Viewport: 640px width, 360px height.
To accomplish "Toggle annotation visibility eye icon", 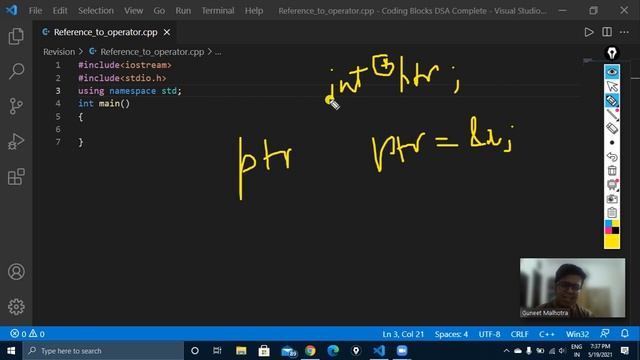I will click(x=611, y=72).
